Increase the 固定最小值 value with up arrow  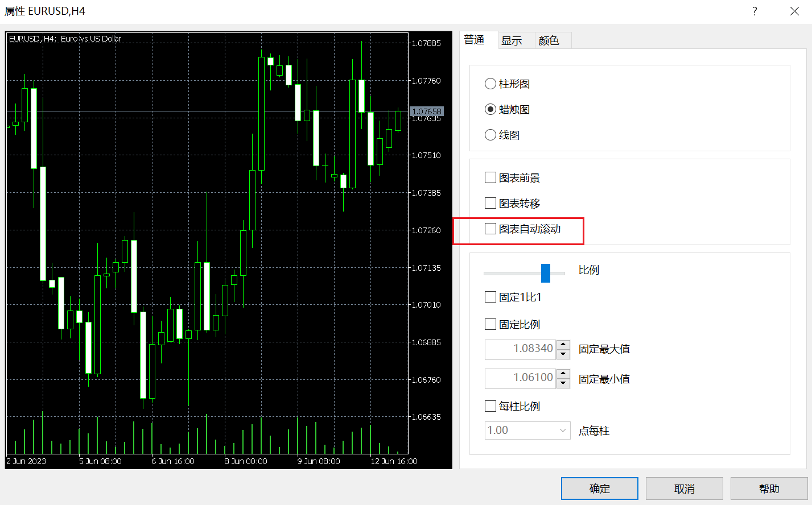(x=563, y=374)
